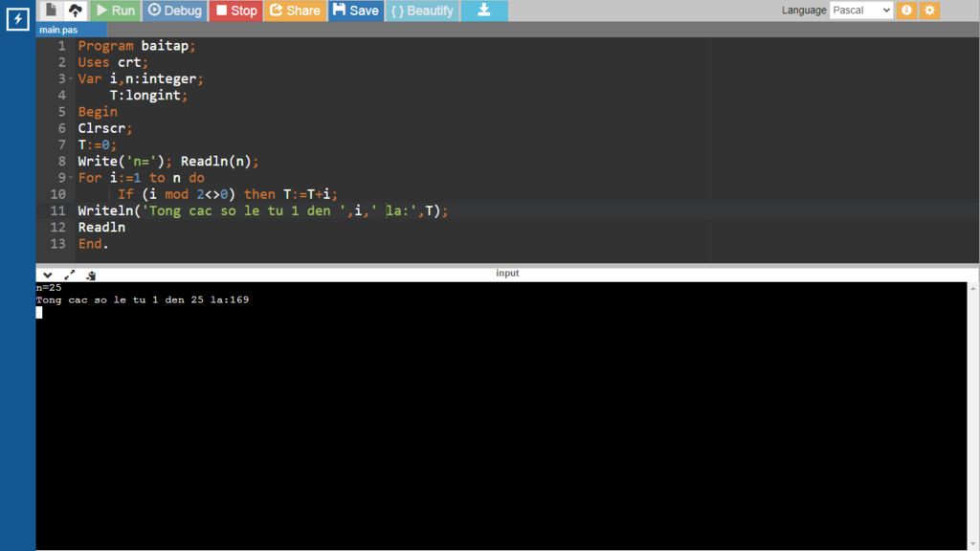Click the clear console icon
This screenshot has height=551, width=980.
(91, 275)
